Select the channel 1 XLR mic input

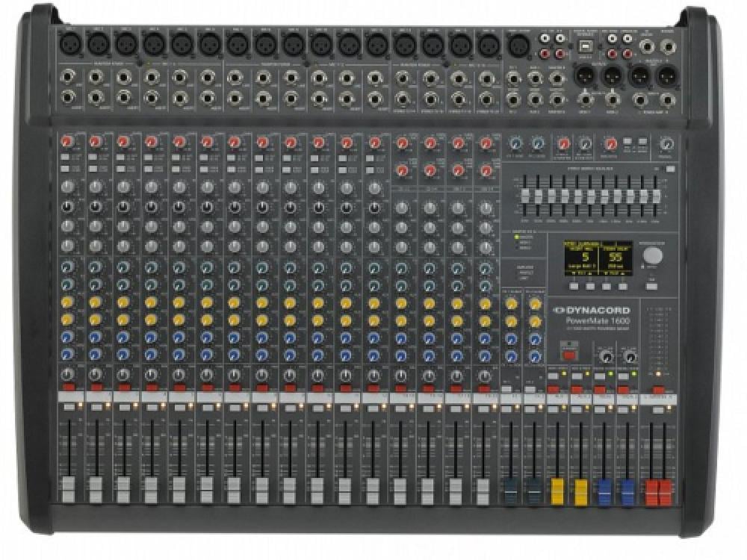click(68, 44)
